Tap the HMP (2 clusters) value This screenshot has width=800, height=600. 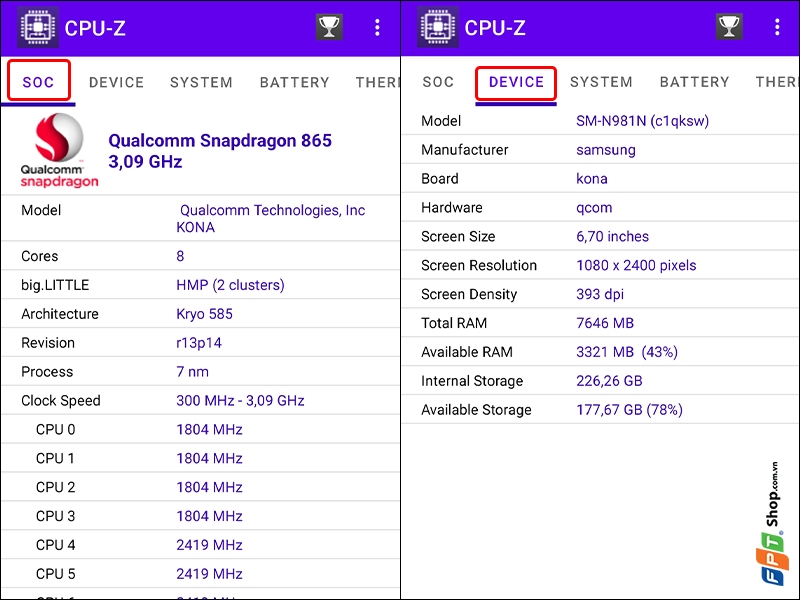tap(230, 285)
